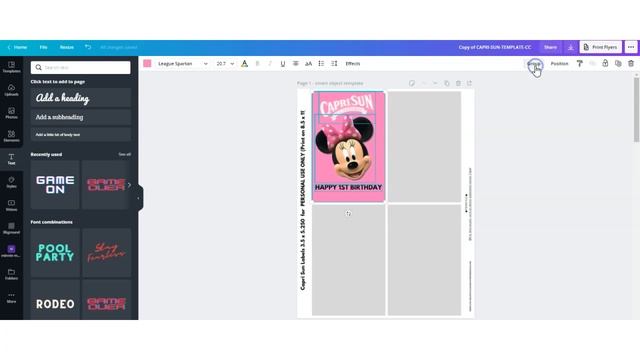Open the Styles sidebar tab
640x360 pixels.
(x=11, y=182)
